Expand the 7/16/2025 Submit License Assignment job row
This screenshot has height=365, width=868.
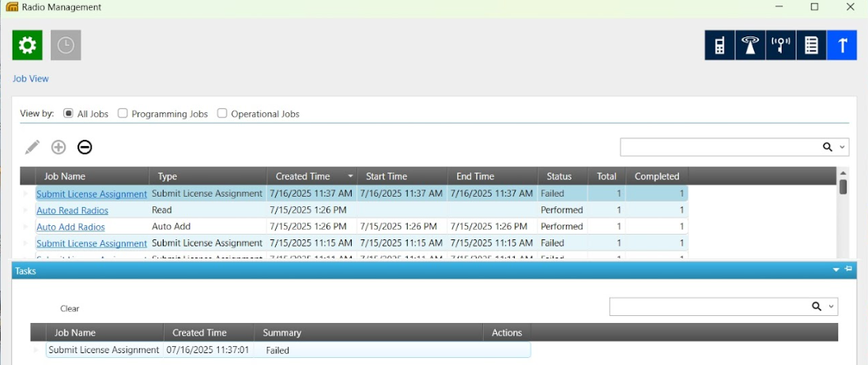(x=25, y=194)
